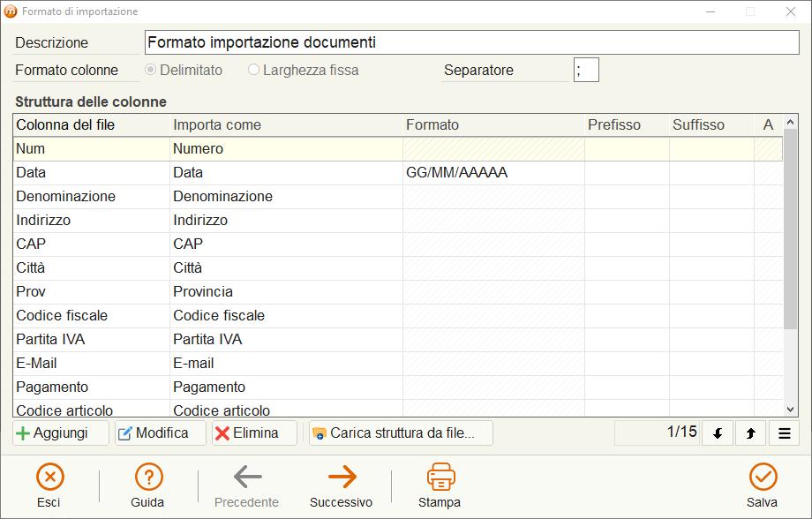The width and height of the screenshot is (812, 519).
Task: Select the Larghezza fissa radio option
Action: [x=253, y=70]
